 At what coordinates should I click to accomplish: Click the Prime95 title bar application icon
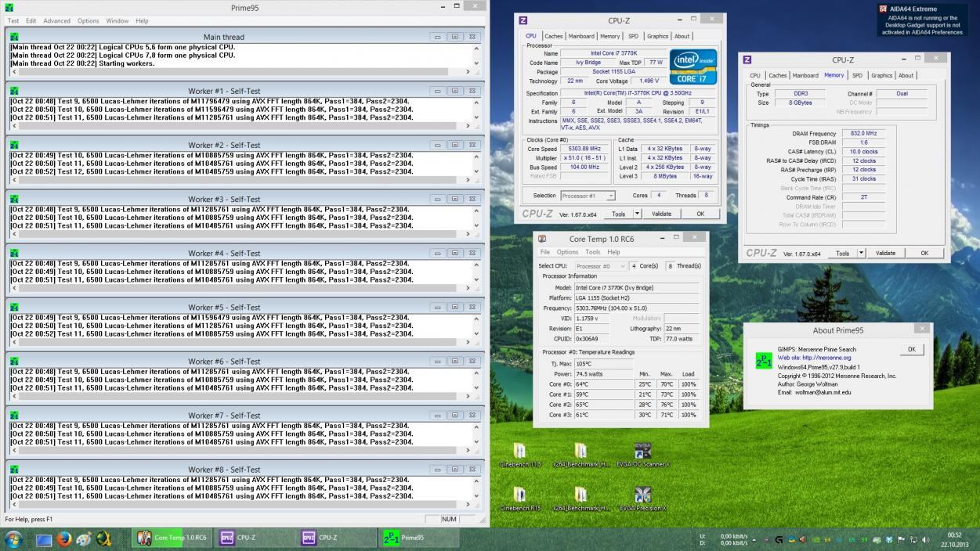point(9,6)
